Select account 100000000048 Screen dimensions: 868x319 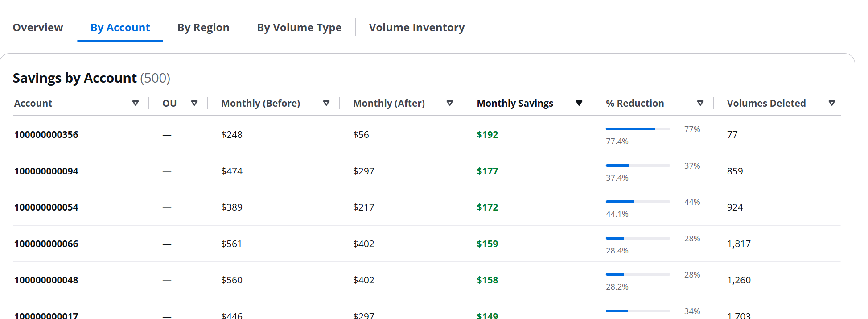(x=46, y=280)
